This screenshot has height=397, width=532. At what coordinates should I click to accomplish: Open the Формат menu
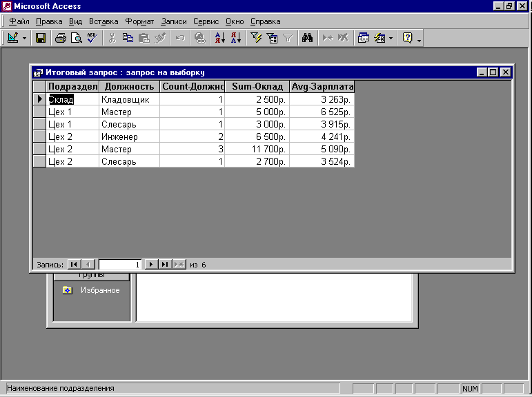click(139, 21)
